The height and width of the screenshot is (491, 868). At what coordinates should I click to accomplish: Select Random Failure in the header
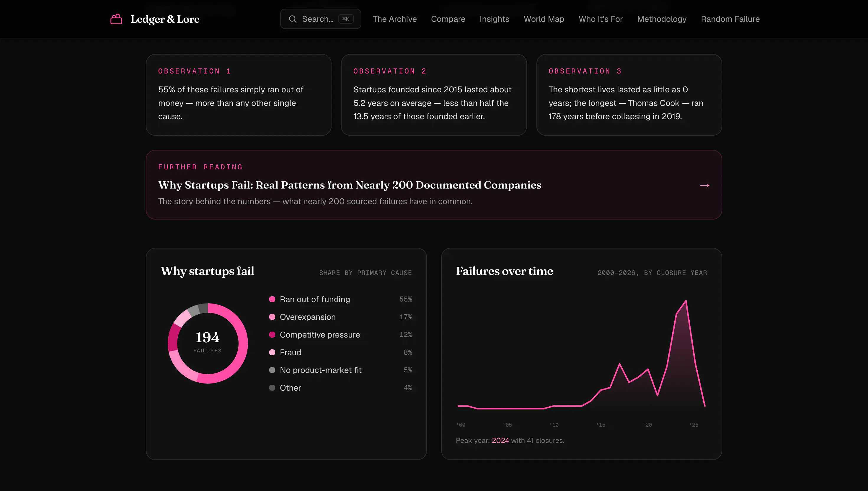pos(730,19)
